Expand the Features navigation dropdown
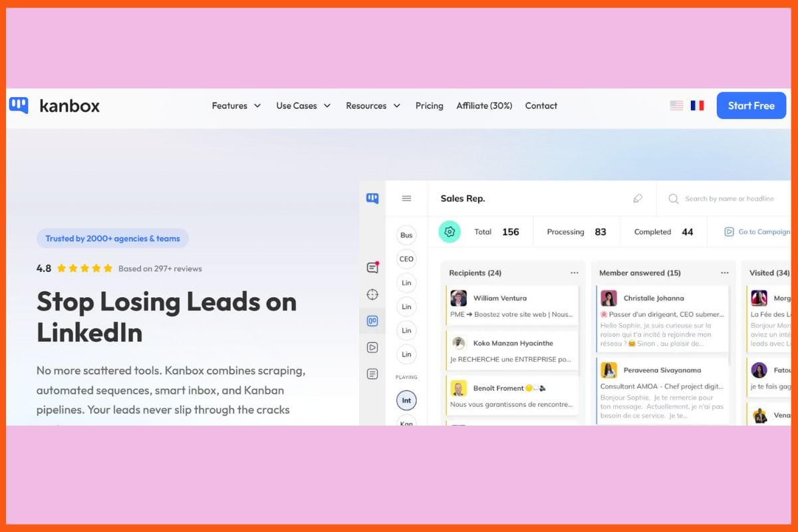 coord(236,106)
